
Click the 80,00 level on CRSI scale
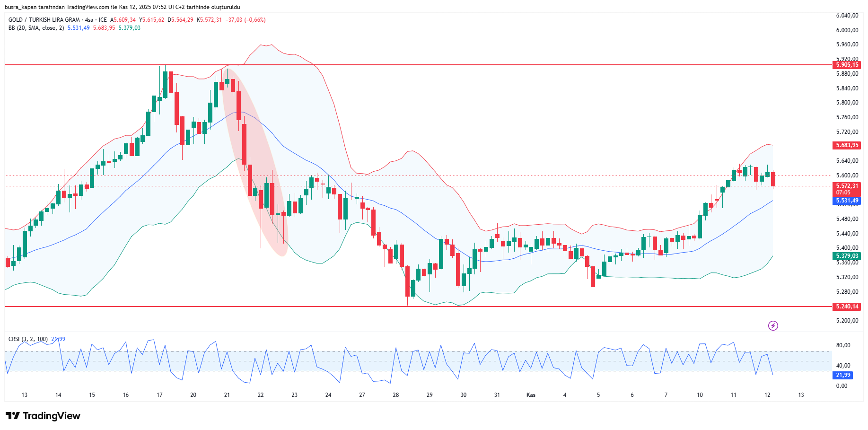(x=843, y=345)
